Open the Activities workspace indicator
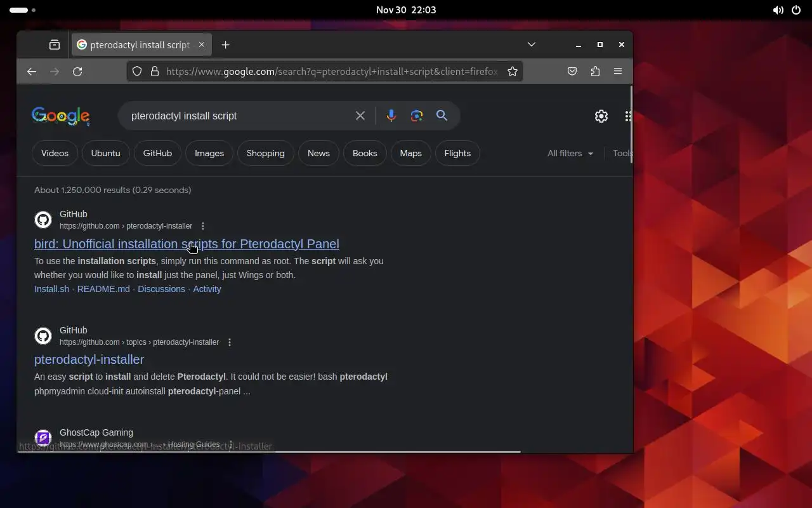The height and width of the screenshot is (508, 812). [x=22, y=10]
